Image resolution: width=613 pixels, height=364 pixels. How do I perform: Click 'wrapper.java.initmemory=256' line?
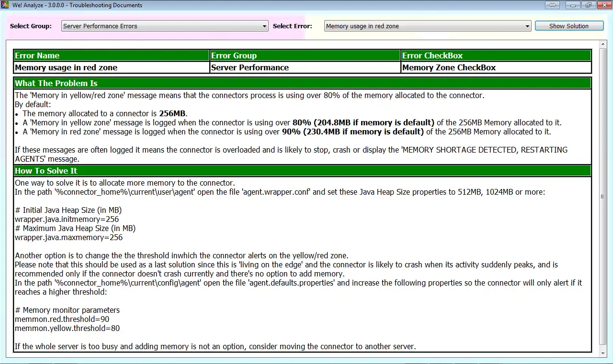(67, 219)
